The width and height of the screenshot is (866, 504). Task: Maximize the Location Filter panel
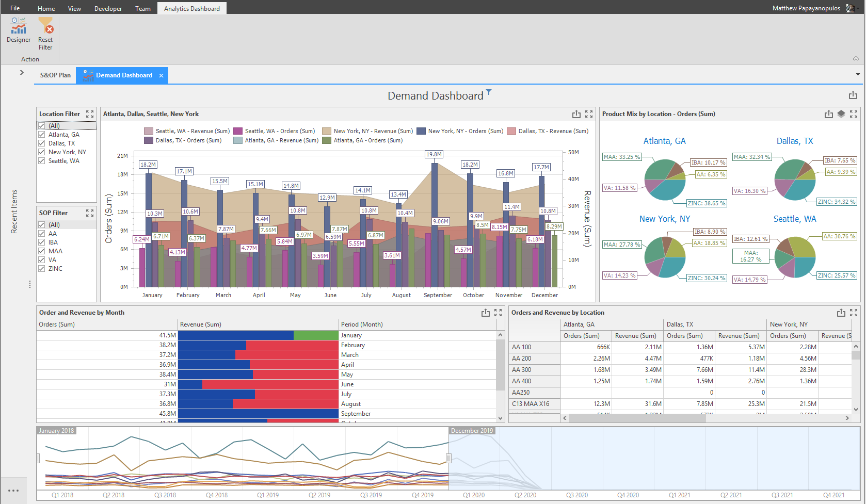point(90,114)
